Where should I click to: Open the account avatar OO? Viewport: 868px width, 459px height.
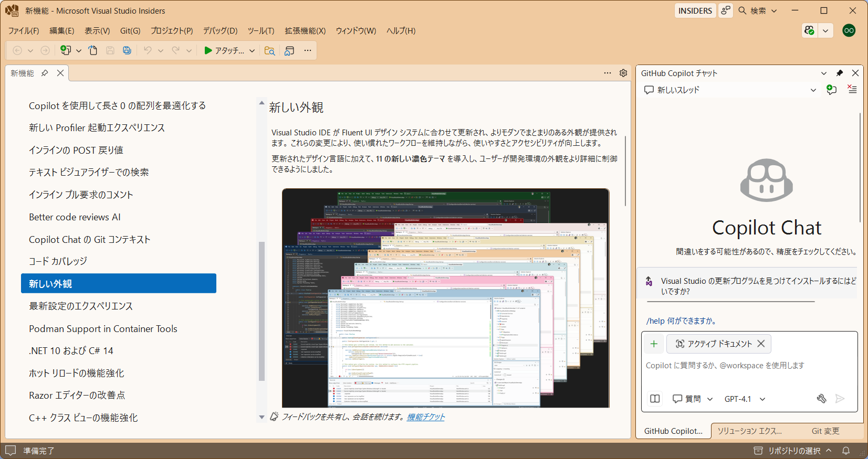tap(849, 30)
